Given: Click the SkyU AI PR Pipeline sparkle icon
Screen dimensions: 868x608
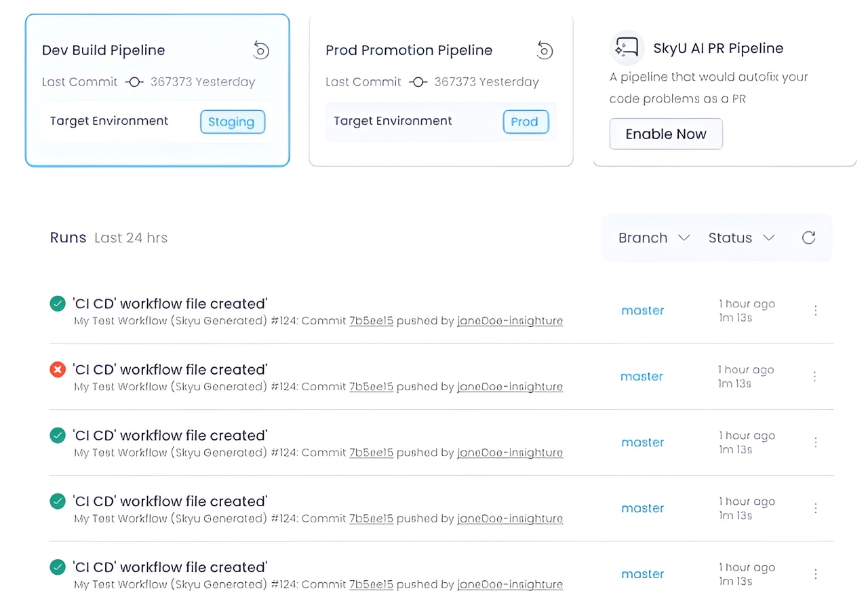Looking at the screenshot, I should pyautogui.click(x=627, y=47).
